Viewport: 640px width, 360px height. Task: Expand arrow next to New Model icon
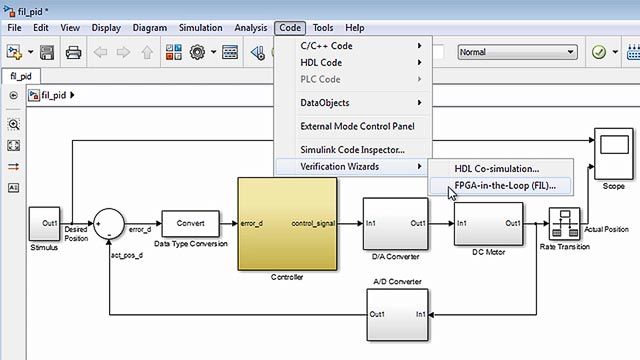(31, 52)
